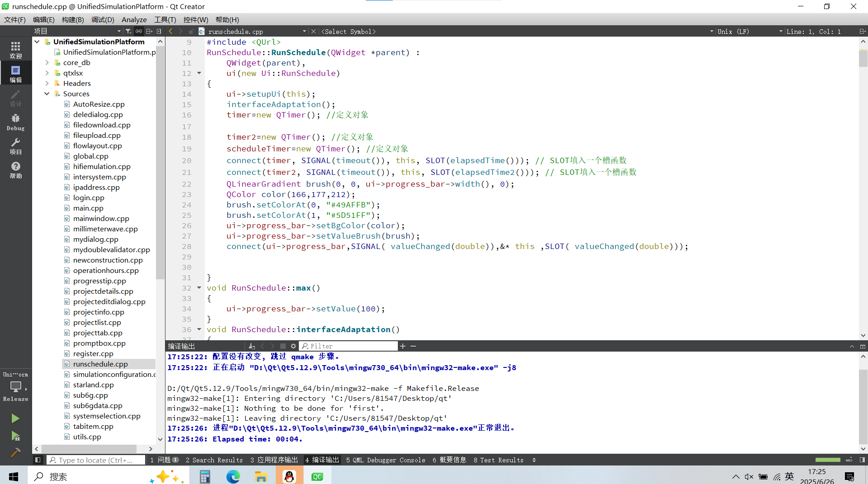Maximize the compile output pane
Screen dimensions: 868x484
click(x=852, y=346)
